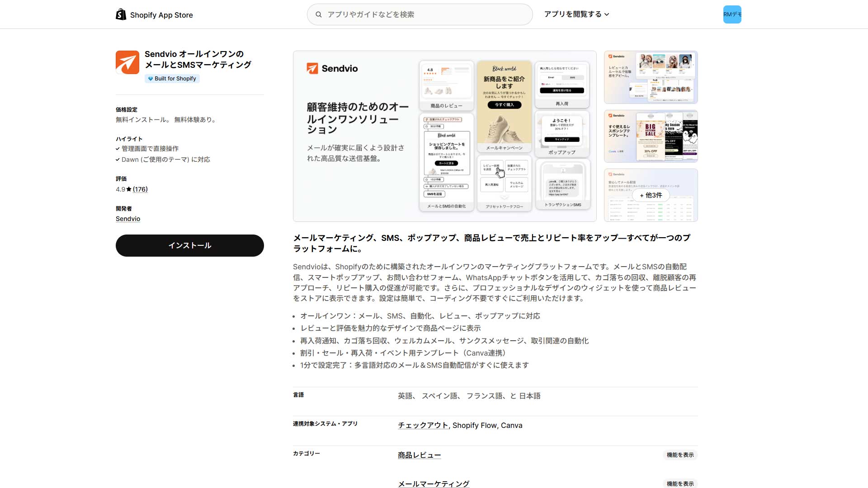Click the Shopify bag logo icon
The height and width of the screenshot is (488, 868).
(x=121, y=14)
